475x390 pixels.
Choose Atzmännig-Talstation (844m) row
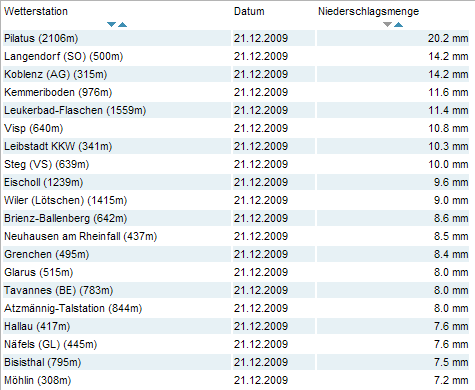point(73,308)
